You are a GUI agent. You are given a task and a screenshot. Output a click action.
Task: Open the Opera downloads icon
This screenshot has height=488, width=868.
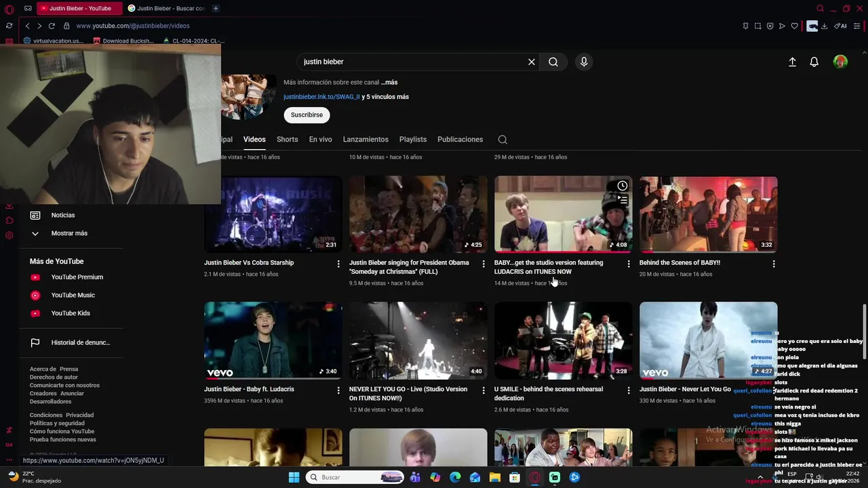824,26
